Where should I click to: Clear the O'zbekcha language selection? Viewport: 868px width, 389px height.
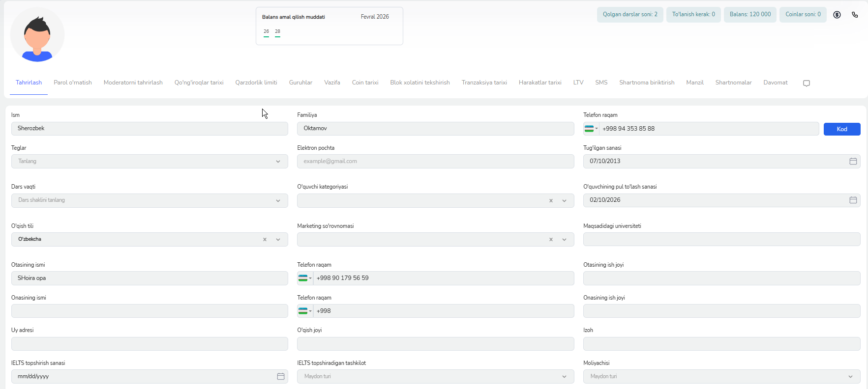point(265,240)
